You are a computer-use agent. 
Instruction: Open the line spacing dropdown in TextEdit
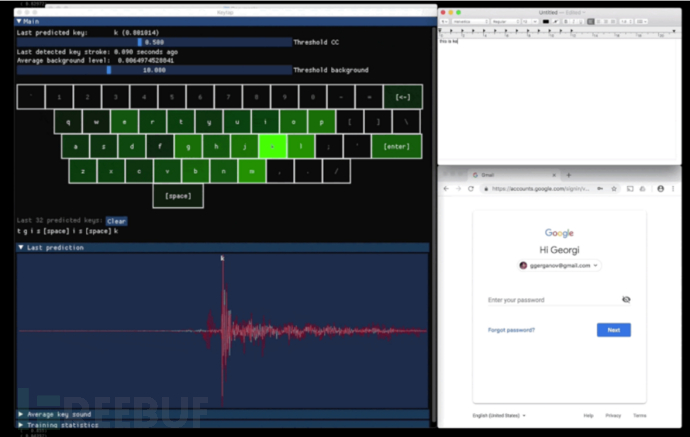pos(626,22)
